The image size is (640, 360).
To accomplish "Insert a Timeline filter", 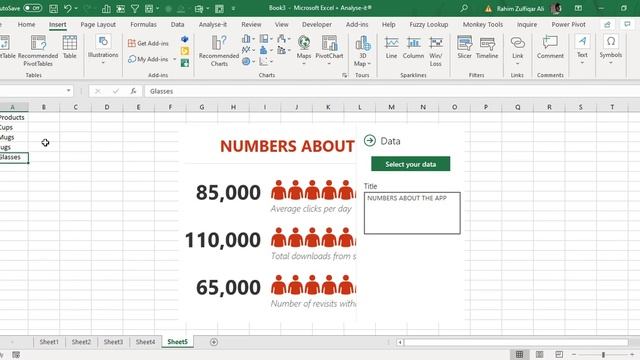I will click(x=487, y=47).
